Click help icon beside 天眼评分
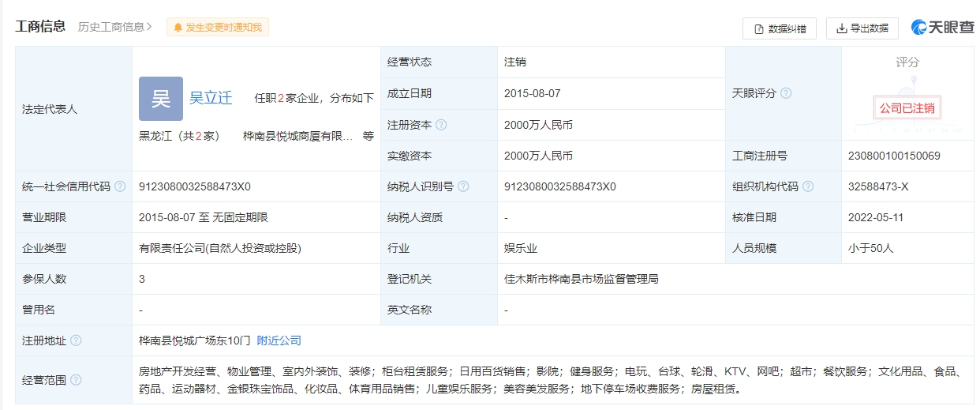This screenshot has height=410, width=980. [785, 93]
